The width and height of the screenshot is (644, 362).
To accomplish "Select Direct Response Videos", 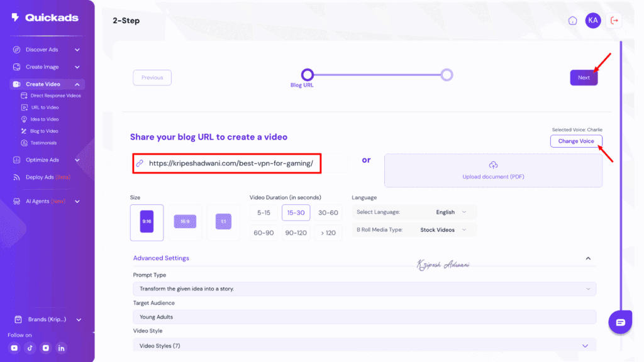I will [x=55, y=95].
